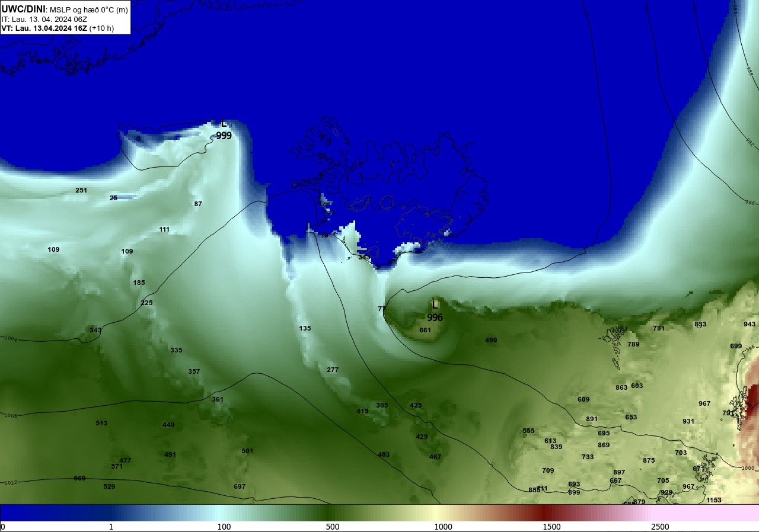Click the color scale label 1000
Viewport: 759px width, 532px height.
443,527
